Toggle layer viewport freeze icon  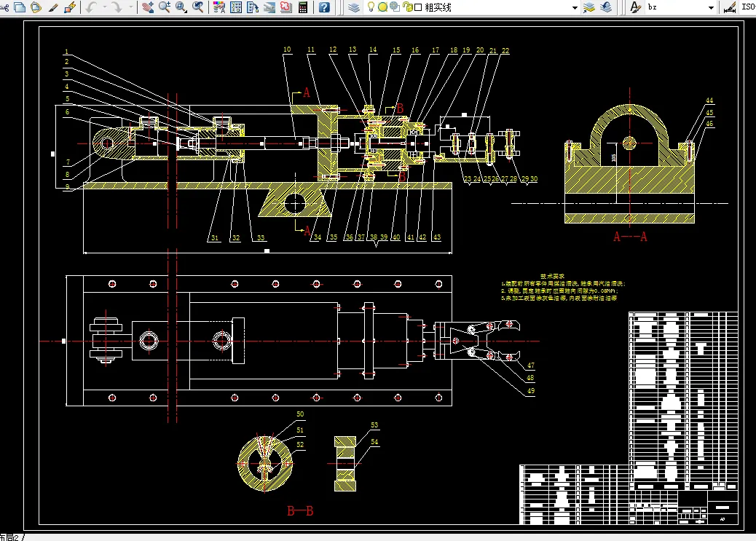(395, 7)
